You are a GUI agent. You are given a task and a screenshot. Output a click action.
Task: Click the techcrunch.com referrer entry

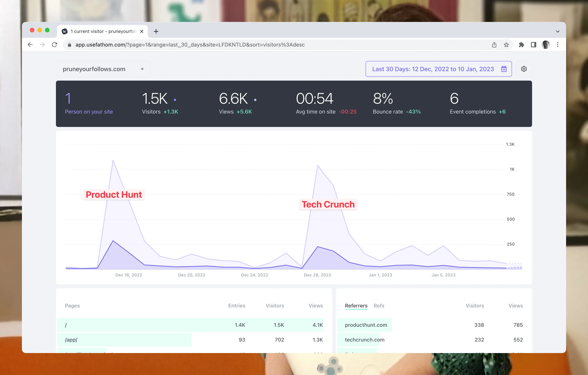364,340
